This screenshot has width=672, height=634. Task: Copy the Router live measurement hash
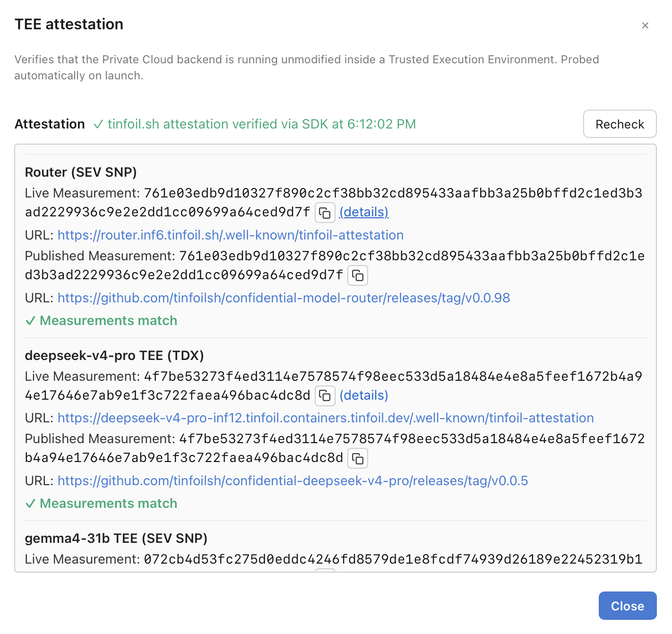325,213
